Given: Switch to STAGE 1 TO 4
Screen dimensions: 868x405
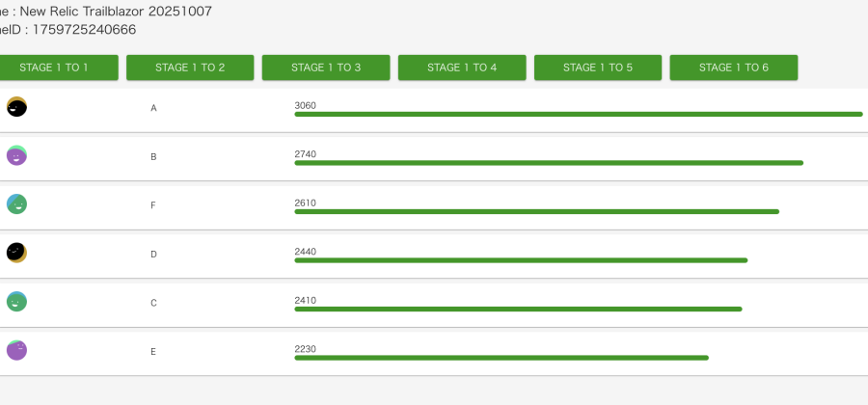Looking at the screenshot, I should click(462, 67).
